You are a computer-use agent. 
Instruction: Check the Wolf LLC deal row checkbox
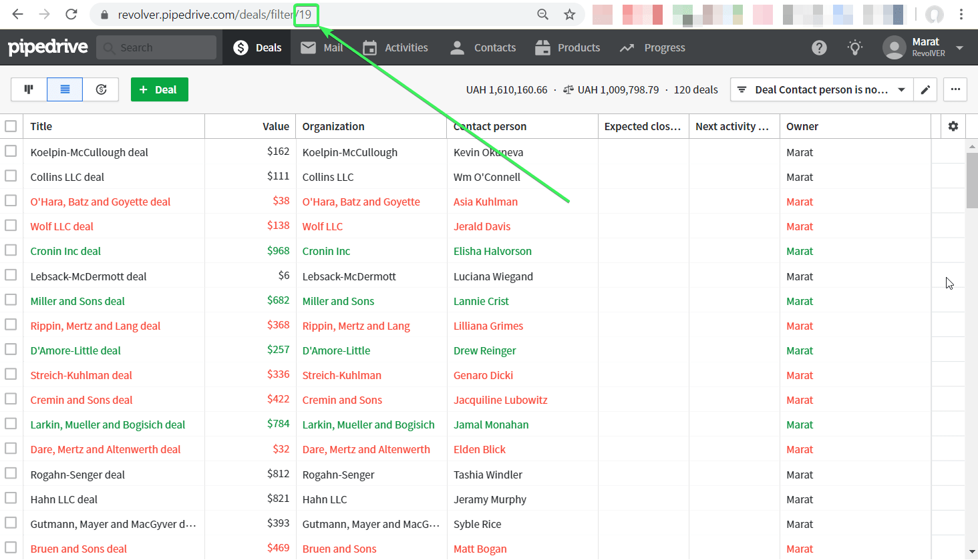click(11, 226)
